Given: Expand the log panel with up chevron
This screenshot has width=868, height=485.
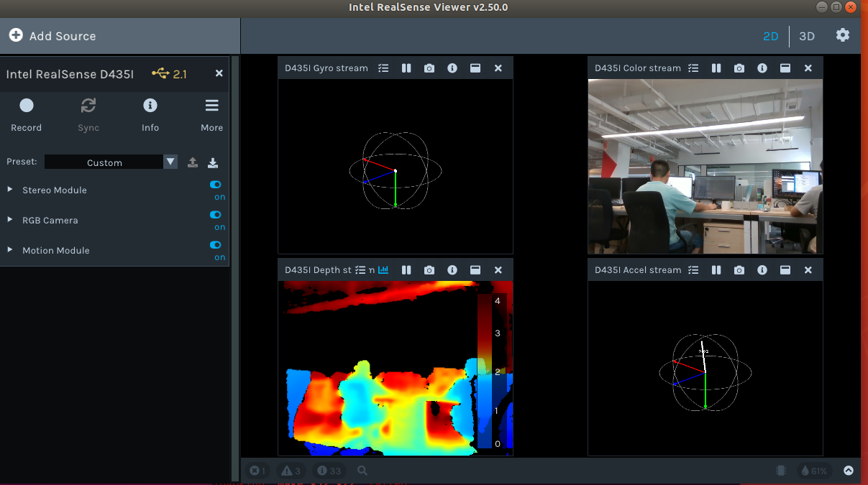Looking at the screenshot, I should (x=849, y=471).
